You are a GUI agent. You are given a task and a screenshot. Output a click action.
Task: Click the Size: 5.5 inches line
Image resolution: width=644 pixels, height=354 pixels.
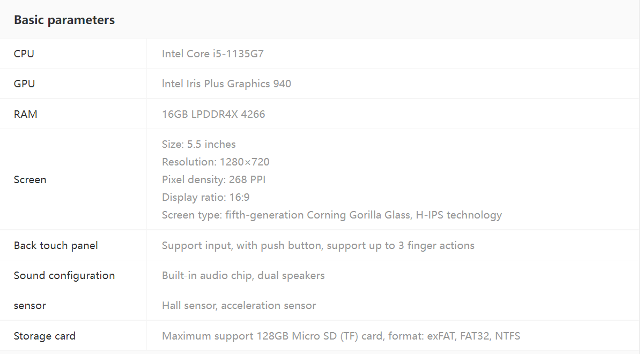(x=199, y=144)
